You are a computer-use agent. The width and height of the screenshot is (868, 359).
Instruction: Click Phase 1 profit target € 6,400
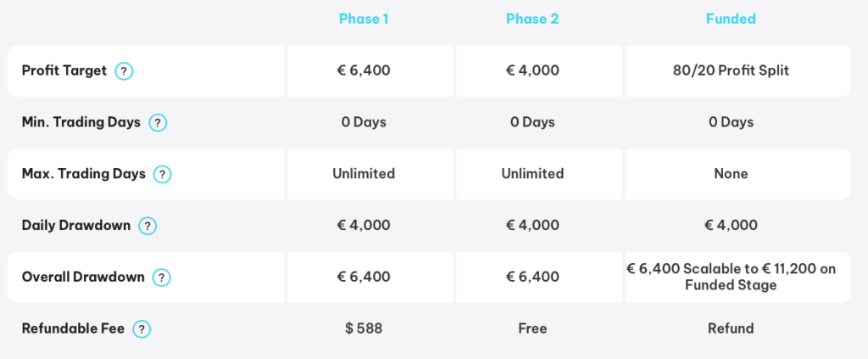click(x=364, y=71)
